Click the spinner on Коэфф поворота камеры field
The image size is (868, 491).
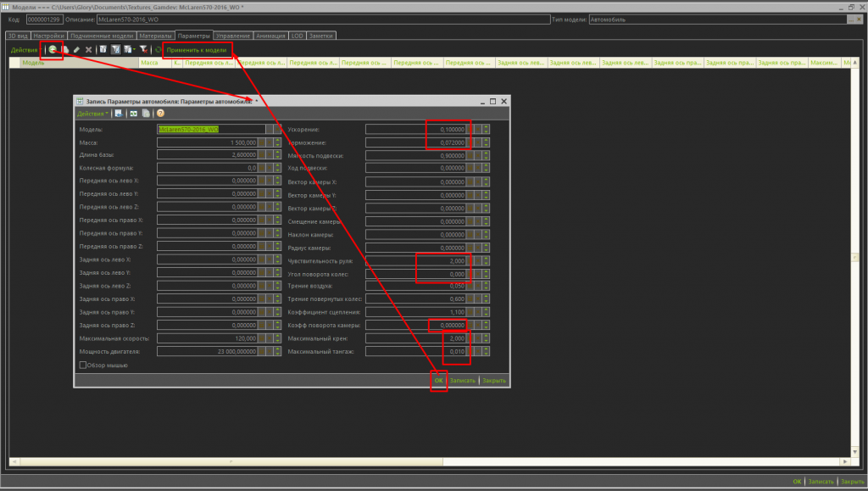[486, 326]
